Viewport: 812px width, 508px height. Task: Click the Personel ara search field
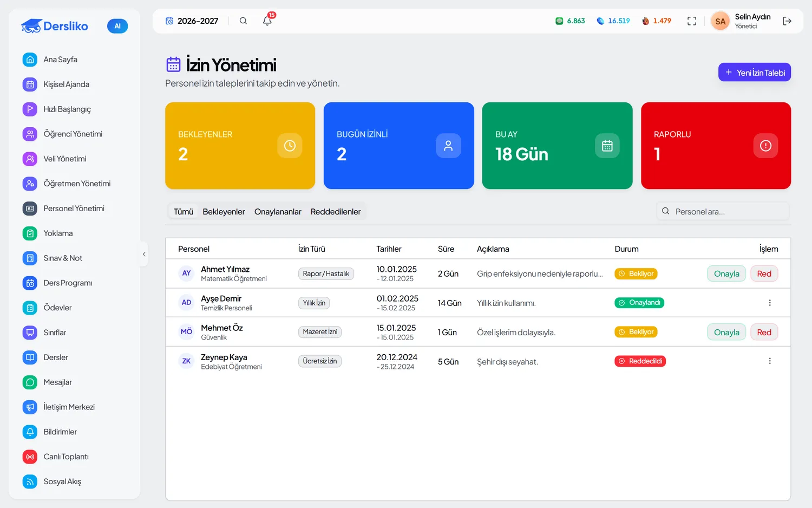pos(723,212)
